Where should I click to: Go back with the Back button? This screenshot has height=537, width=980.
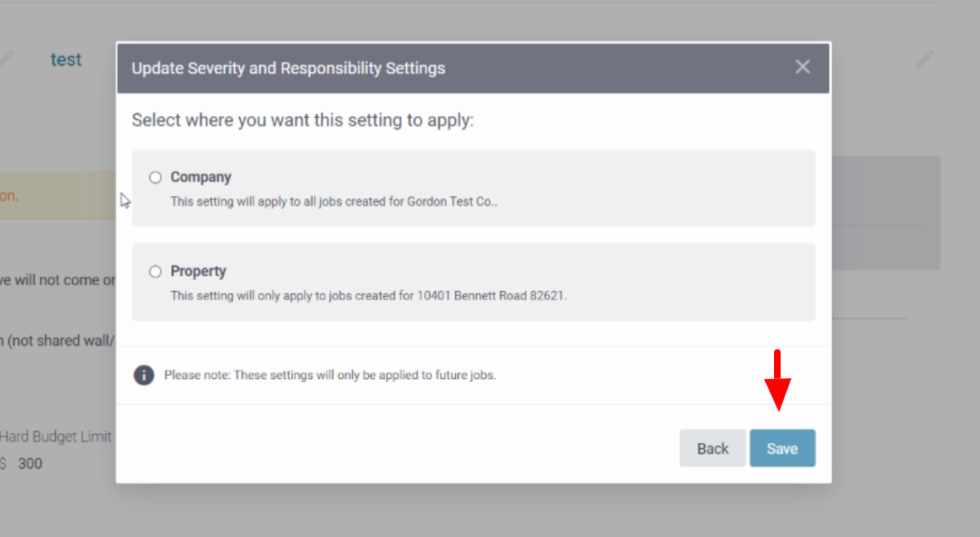[713, 448]
